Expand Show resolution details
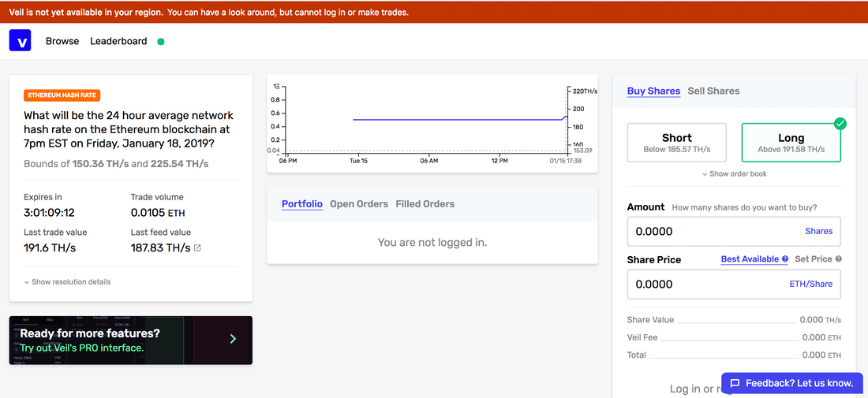The image size is (868, 398). coord(67,282)
